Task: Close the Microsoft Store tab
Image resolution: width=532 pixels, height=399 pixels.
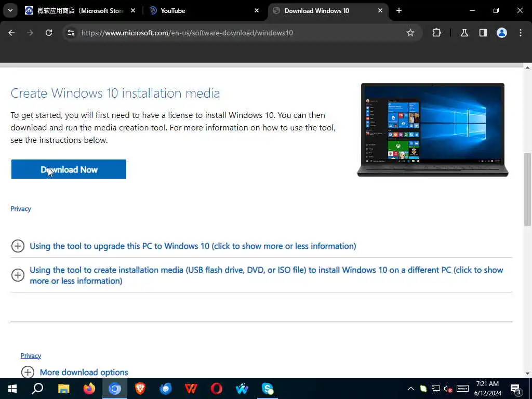Action: pyautogui.click(x=133, y=11)
